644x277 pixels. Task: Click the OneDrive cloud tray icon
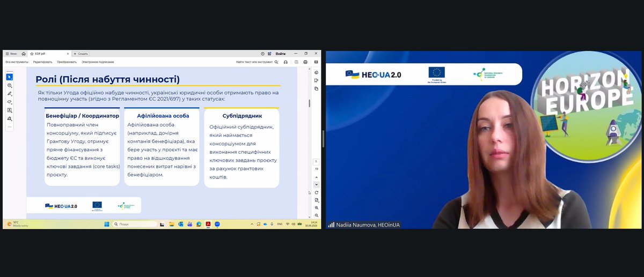point(265,224)
